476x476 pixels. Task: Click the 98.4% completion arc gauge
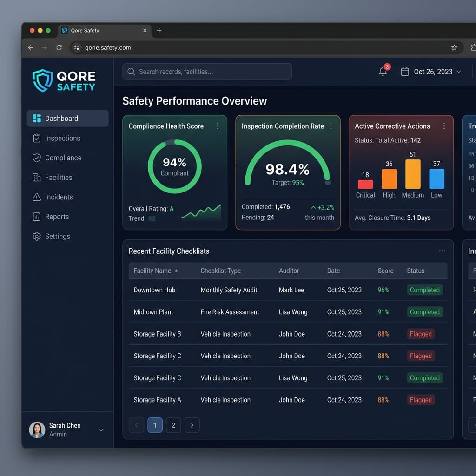click(287, 162)
